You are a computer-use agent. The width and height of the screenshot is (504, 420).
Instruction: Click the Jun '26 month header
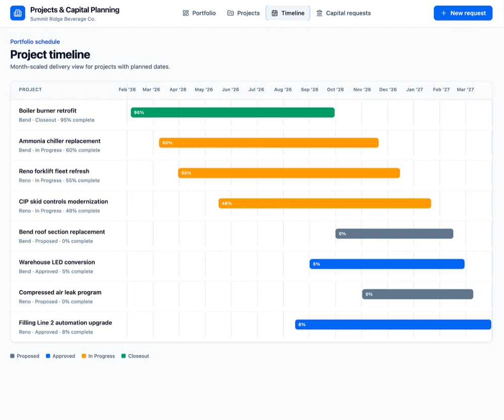point(230,90)
